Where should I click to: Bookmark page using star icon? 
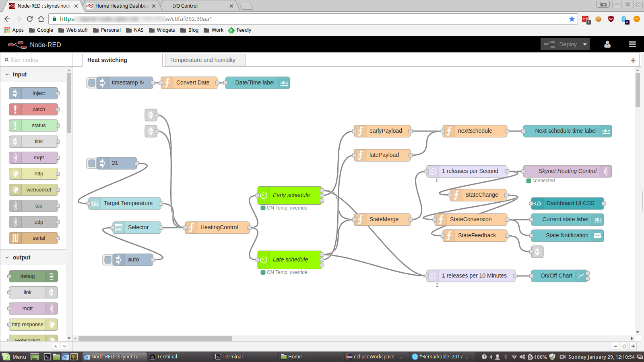pyautogui.click(x=572, y=19)
